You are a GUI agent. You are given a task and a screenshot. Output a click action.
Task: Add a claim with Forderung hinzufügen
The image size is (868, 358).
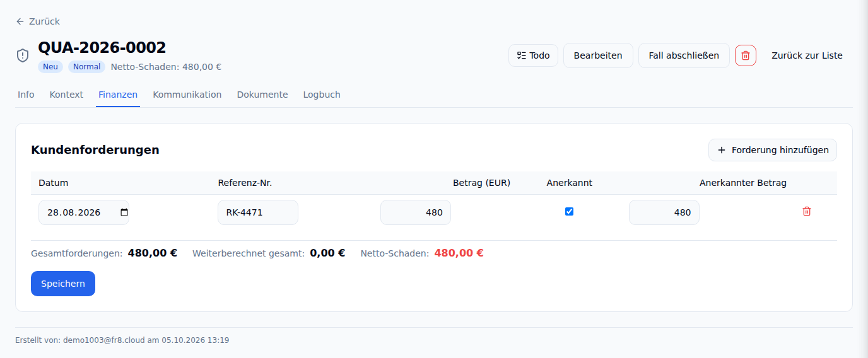[773, 150]
